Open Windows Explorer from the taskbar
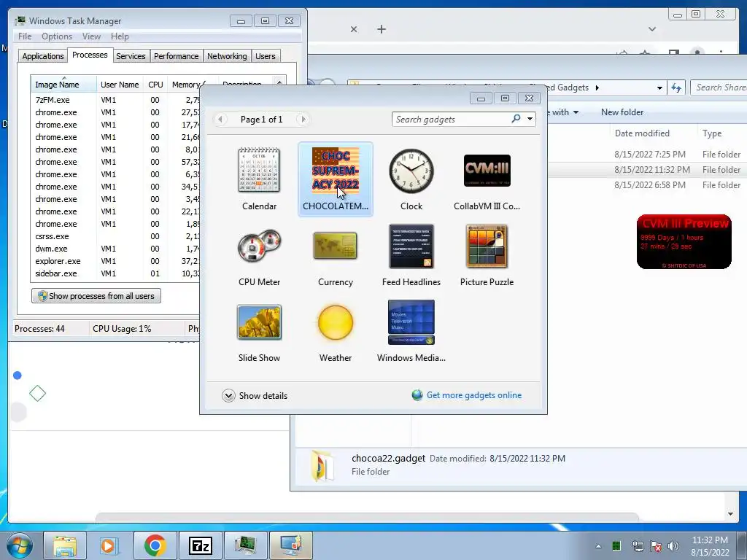 (65, 545)
